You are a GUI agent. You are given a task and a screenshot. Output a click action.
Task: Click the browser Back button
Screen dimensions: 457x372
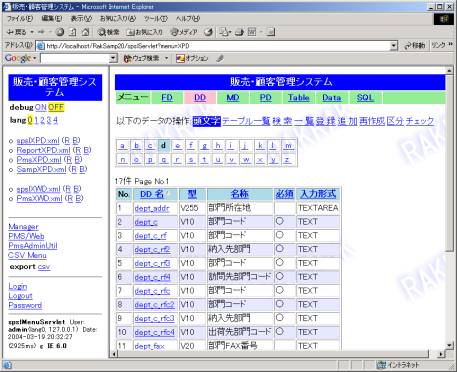[17, 32]
